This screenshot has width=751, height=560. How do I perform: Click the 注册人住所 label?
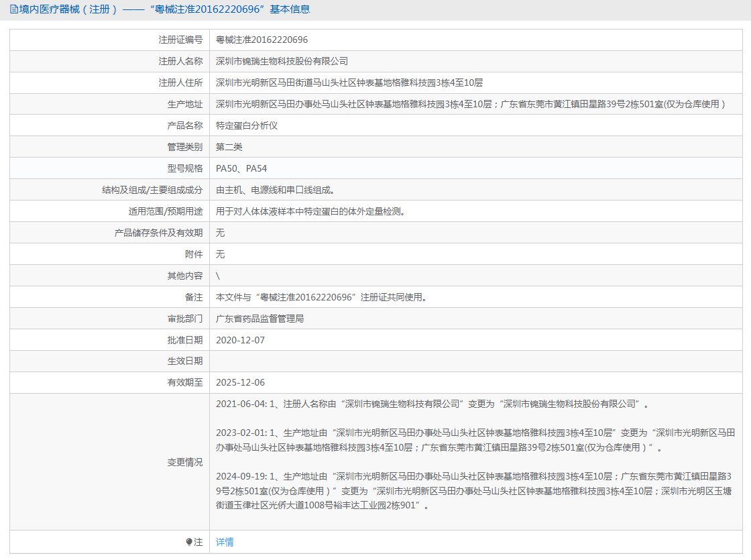click(x=180, y=83)
